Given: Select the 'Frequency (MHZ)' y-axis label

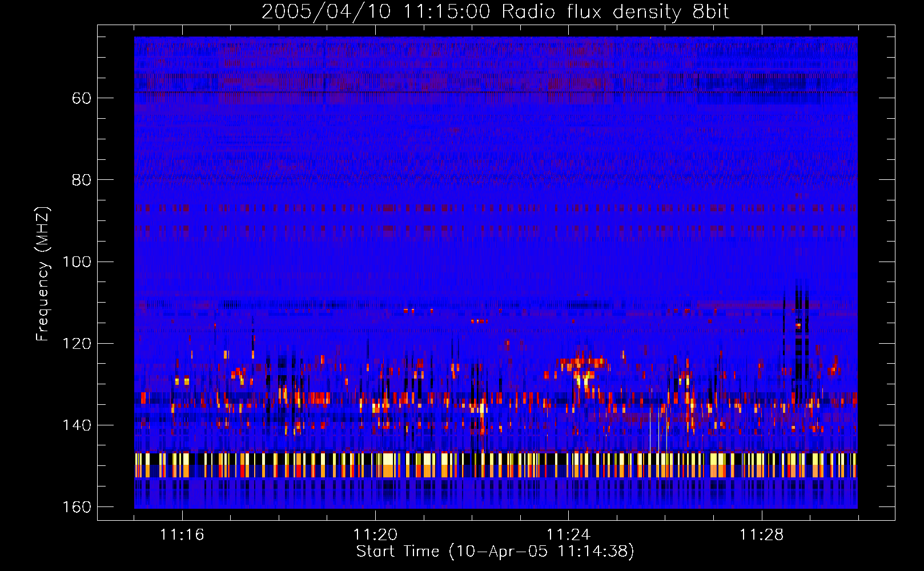Looking at the screenshot, I should click(x=43, y=274).
